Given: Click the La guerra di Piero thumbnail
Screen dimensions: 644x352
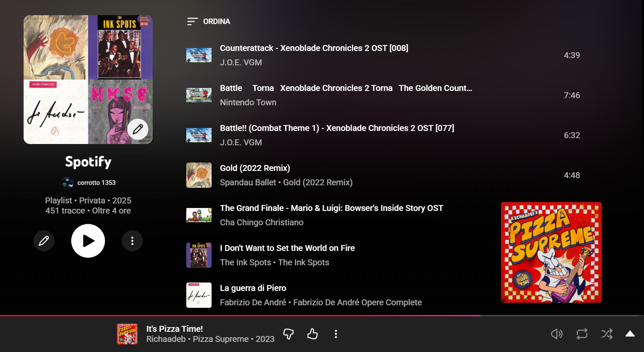Looking at the screenshot, I should click(199, 295).
